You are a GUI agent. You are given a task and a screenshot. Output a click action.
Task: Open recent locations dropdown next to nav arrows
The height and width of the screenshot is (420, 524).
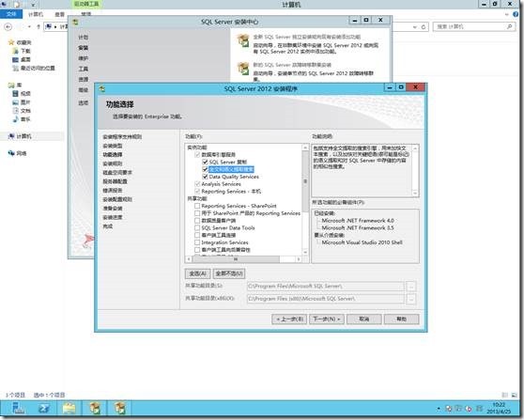29,26
